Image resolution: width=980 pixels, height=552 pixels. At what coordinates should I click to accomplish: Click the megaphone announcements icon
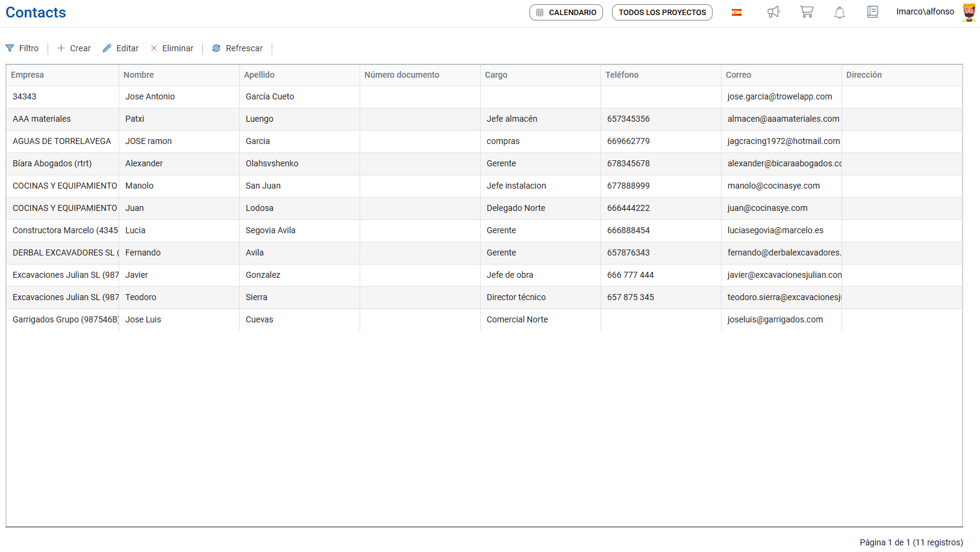(x=773, y=12)
